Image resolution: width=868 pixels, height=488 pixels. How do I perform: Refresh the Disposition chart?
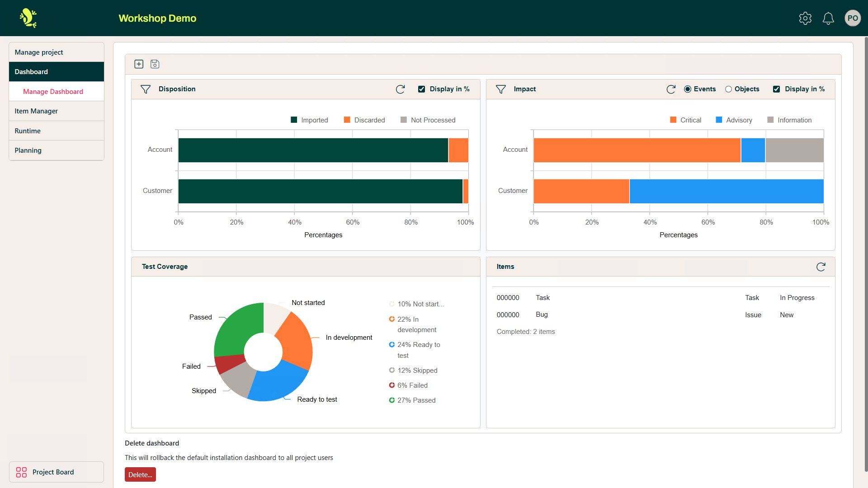[401, 89]
